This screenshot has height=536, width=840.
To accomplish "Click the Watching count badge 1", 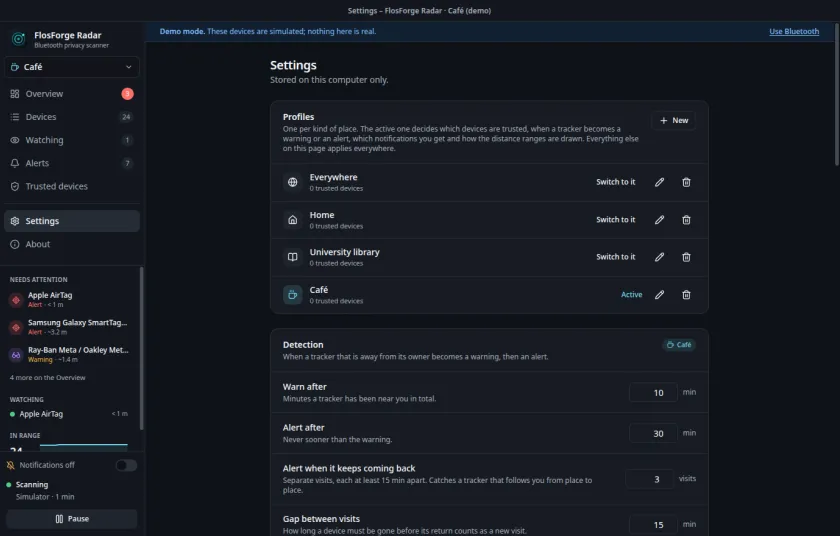I will click(x=127, y=140).
